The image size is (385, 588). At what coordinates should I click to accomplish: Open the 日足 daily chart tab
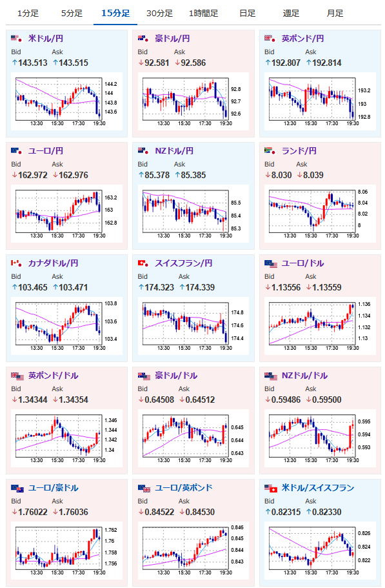247,14
